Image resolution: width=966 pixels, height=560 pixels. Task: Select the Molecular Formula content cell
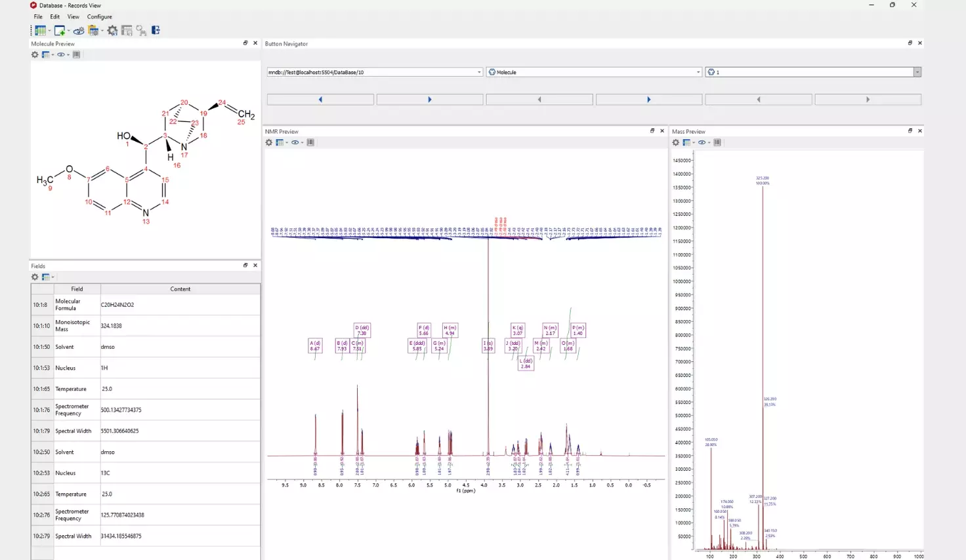click(180, 305)
